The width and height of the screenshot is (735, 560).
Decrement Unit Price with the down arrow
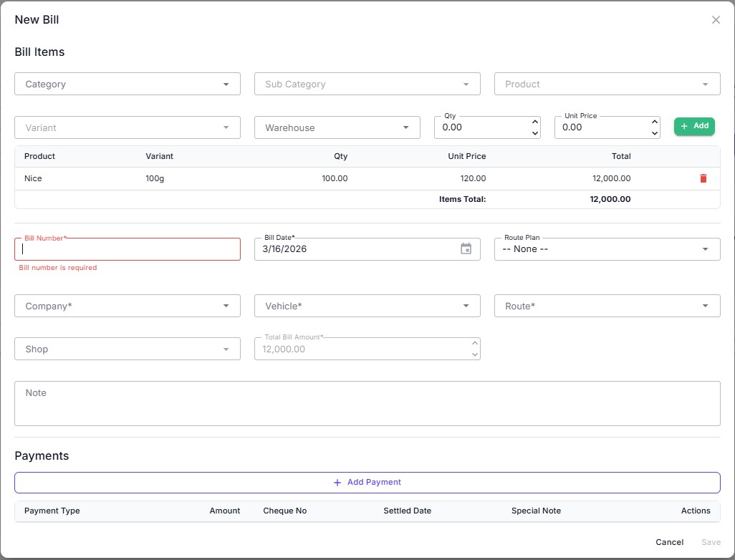coord(654,132)
